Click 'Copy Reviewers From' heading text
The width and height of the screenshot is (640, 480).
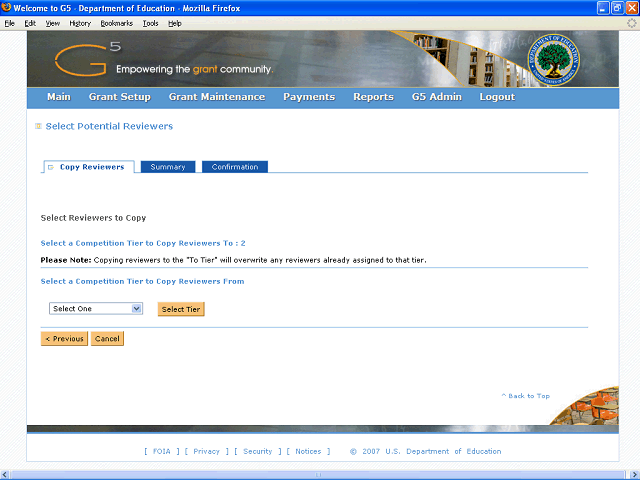[142, 281]
